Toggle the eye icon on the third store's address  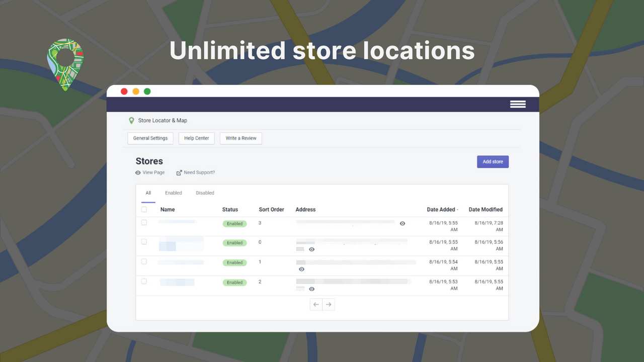(x=301, y=269)
